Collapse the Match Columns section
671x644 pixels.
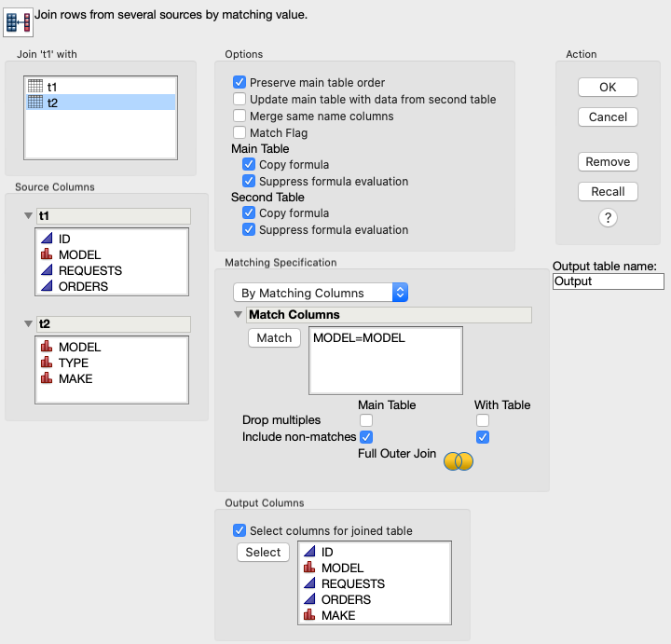[x=238, y=314]
